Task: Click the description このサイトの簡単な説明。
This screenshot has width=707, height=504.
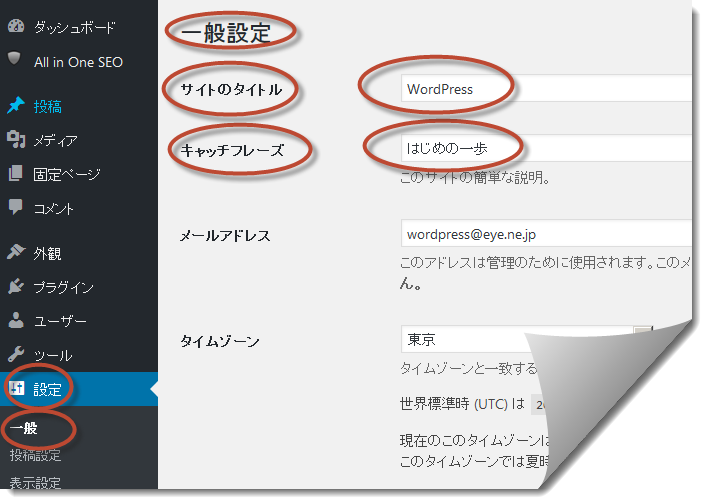Action: tap(475, 178)
